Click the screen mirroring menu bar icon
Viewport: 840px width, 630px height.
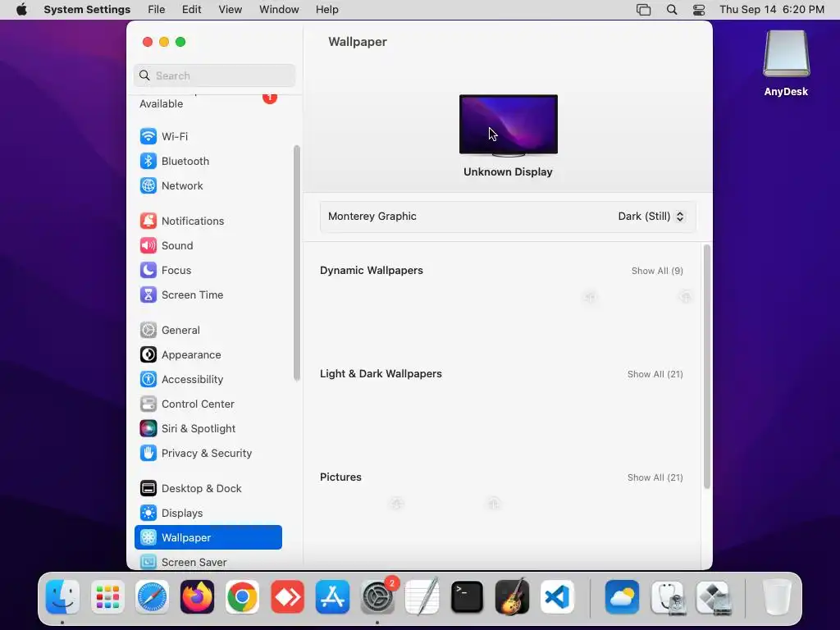pos(643,10)
